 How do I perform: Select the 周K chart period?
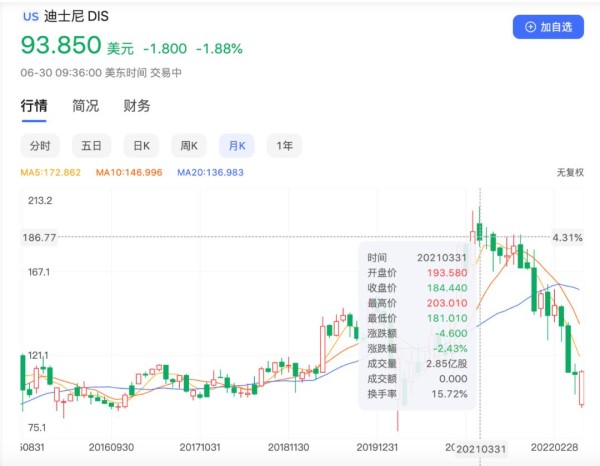(189, 146)
